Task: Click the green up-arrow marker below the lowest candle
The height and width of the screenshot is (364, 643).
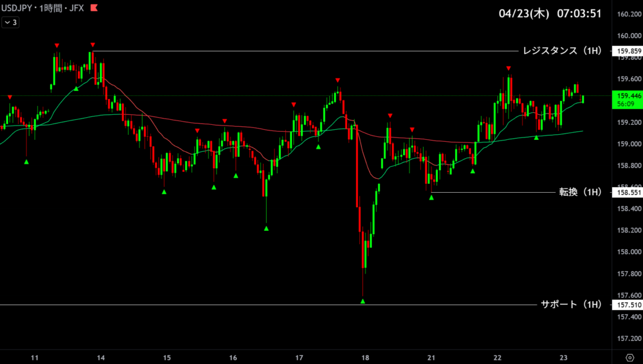Action: click(x=363, y=301)
